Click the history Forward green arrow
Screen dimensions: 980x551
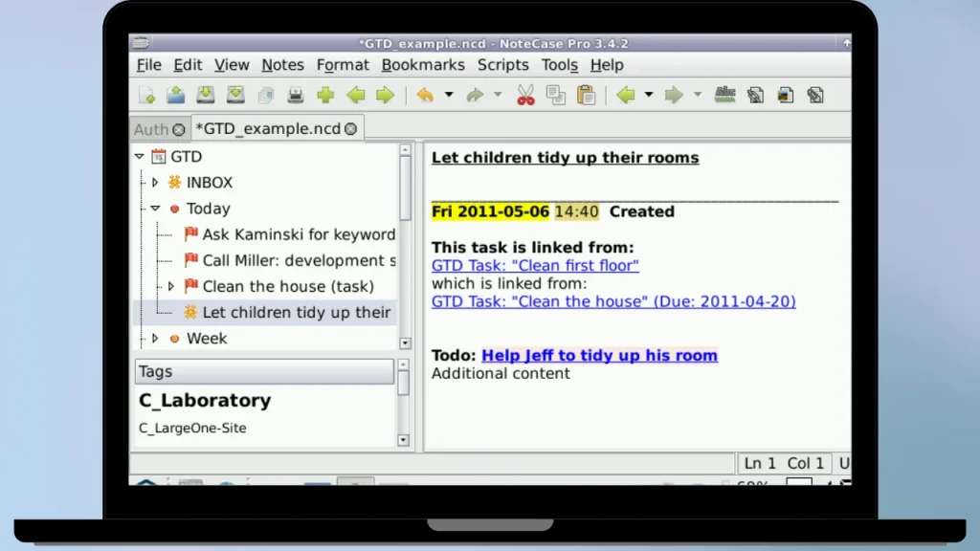coord(674,95)
